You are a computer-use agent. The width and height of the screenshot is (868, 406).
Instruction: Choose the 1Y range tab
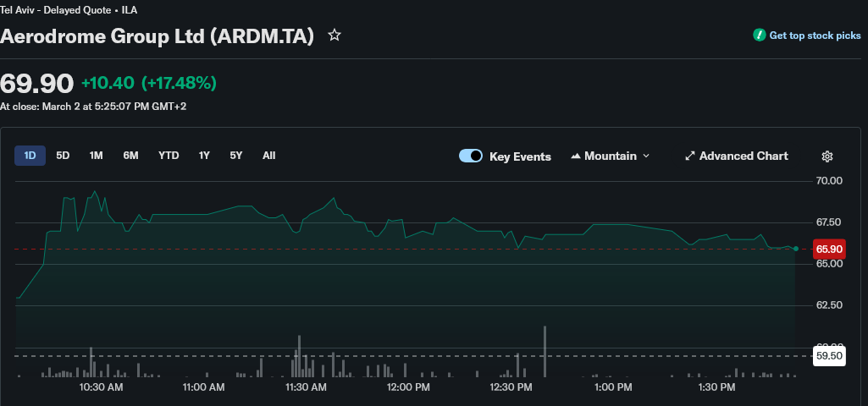click(204, 156)
